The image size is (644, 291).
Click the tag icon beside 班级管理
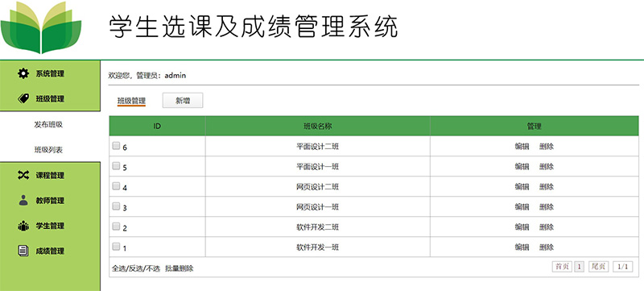(23, 98)
